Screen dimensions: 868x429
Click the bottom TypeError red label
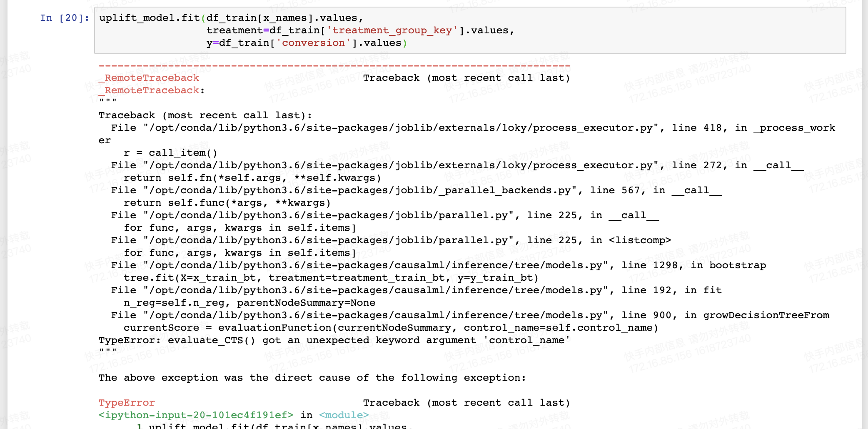[126, 402]
